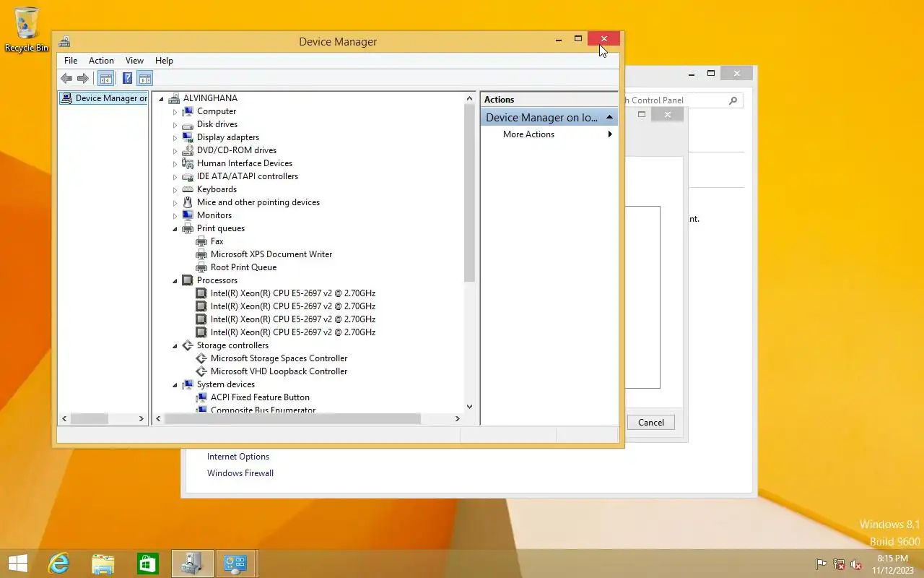Image resolution: width=924 pixels, height=578 pixels.
Task: Select the Keyboards category icon
Action: pyautogui.click(x=188, y=189)
